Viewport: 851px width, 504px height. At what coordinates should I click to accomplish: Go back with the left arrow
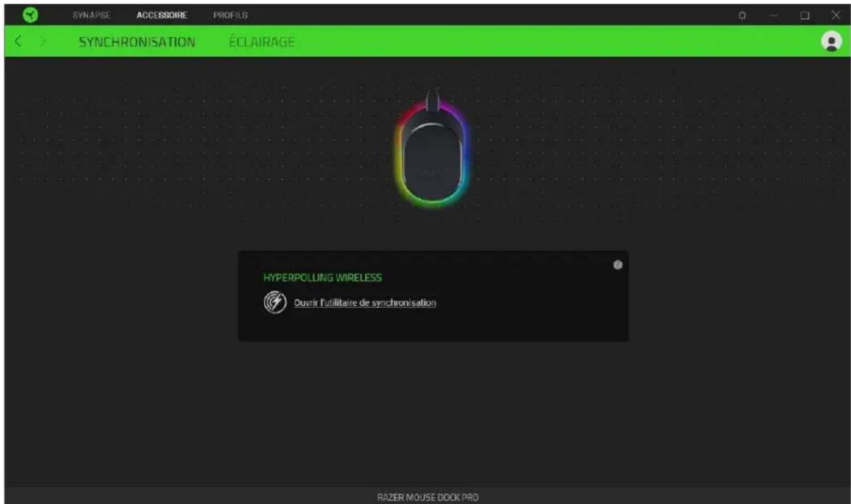pyautogui.click(x=19, y=42)
